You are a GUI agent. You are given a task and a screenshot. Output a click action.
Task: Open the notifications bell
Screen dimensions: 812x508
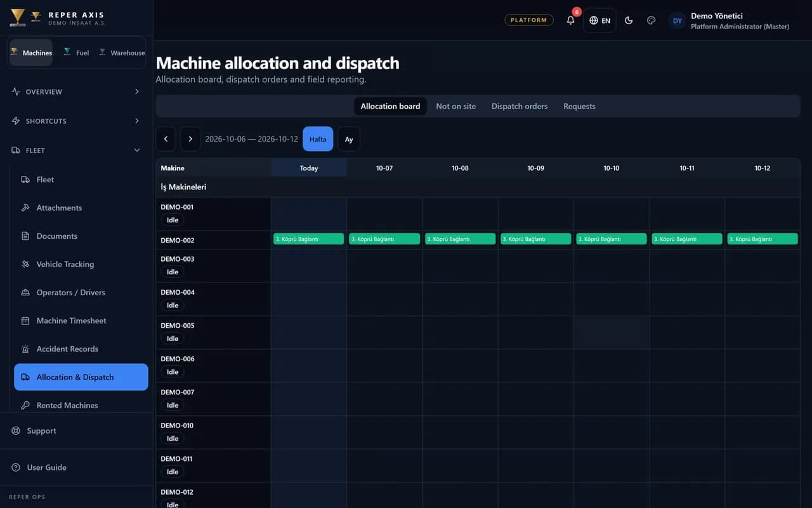coord(570,20)
